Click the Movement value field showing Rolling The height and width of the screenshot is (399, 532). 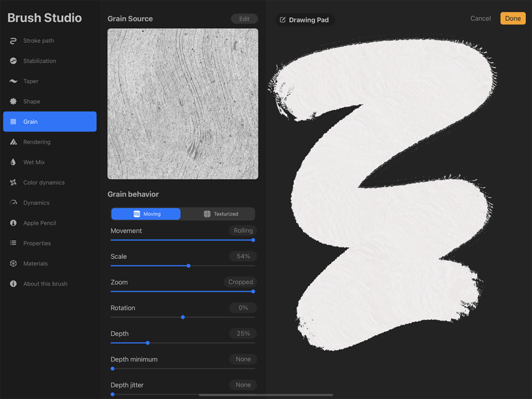[243, 230]
